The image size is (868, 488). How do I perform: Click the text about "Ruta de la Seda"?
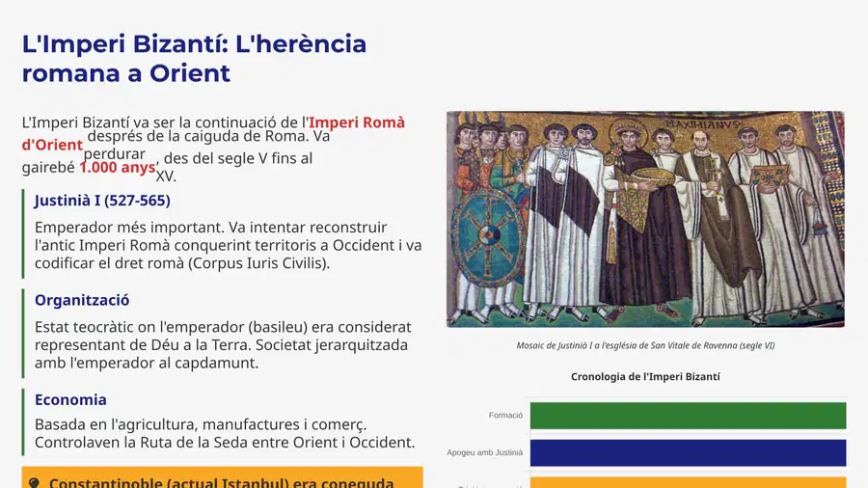click(x=225, y=433)
